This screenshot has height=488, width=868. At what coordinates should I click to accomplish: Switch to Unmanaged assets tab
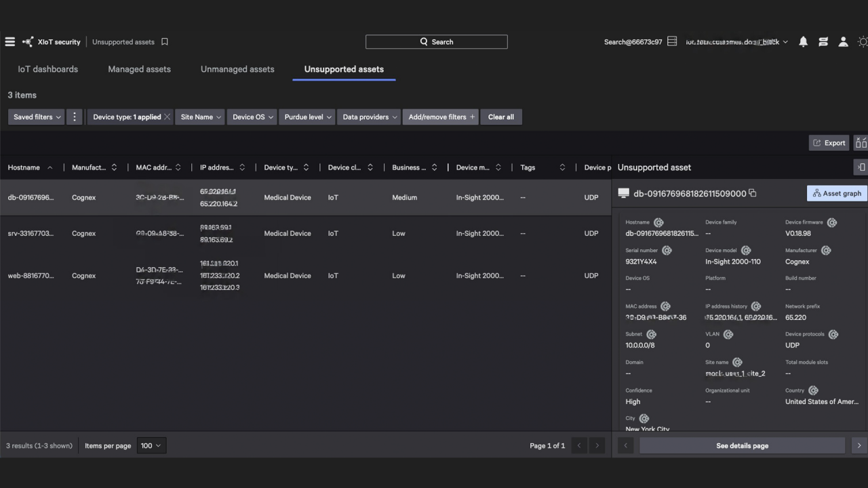(x=237, y=69)
